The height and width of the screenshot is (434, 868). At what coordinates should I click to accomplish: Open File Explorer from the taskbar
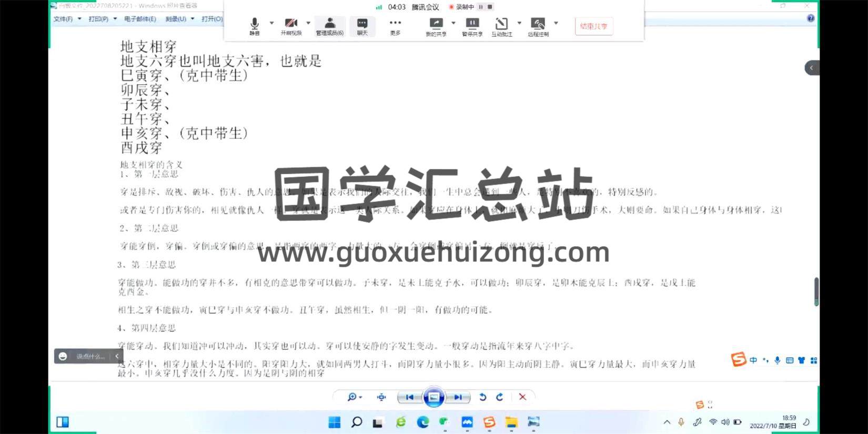pyautogui.click(x=511, y=422)
